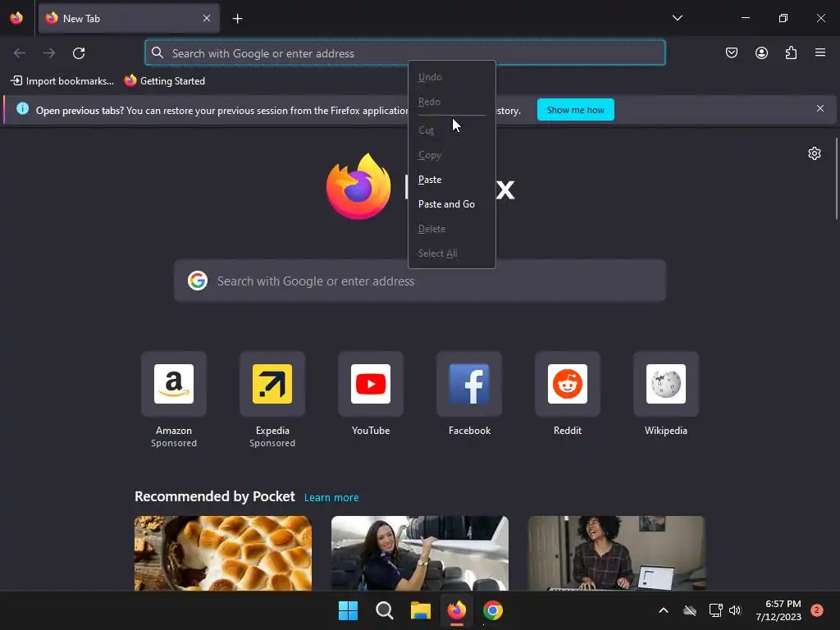Click the search icon in address bar
840x630 pixels.
point(157,52)
